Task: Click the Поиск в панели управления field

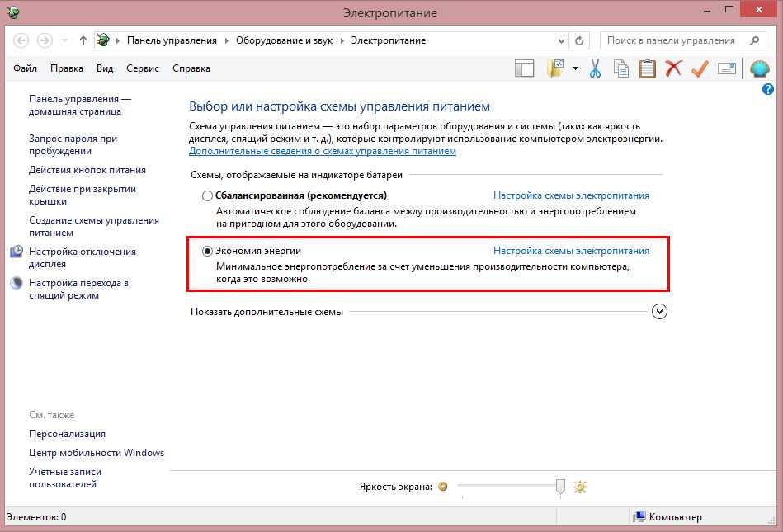Action: coord(672,40)
